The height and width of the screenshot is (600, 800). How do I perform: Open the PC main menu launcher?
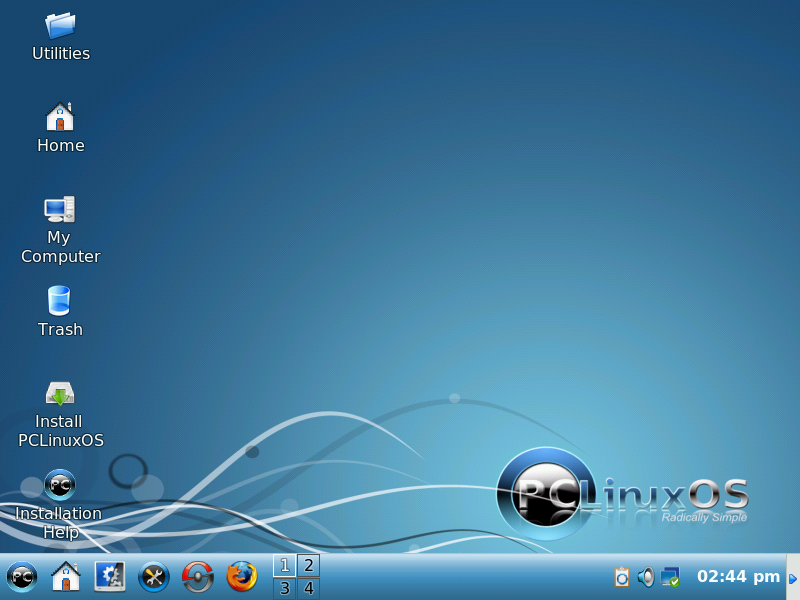coord(22,577)
